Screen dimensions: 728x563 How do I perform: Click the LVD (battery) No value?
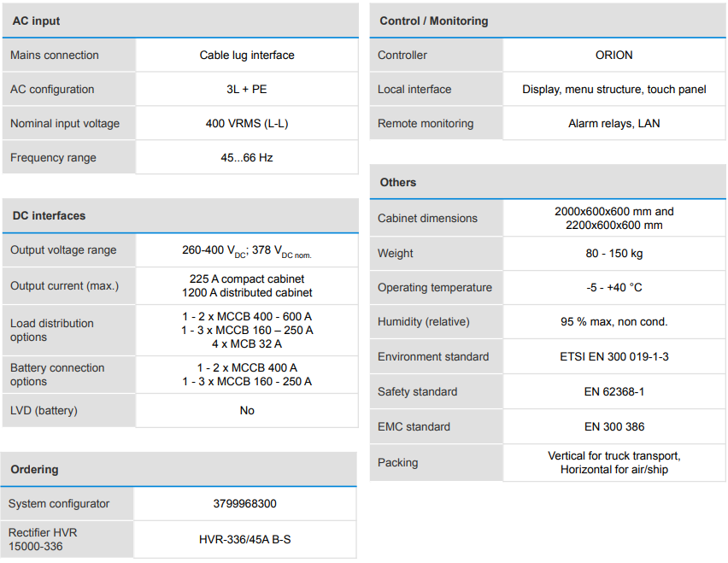coord(247,410)
